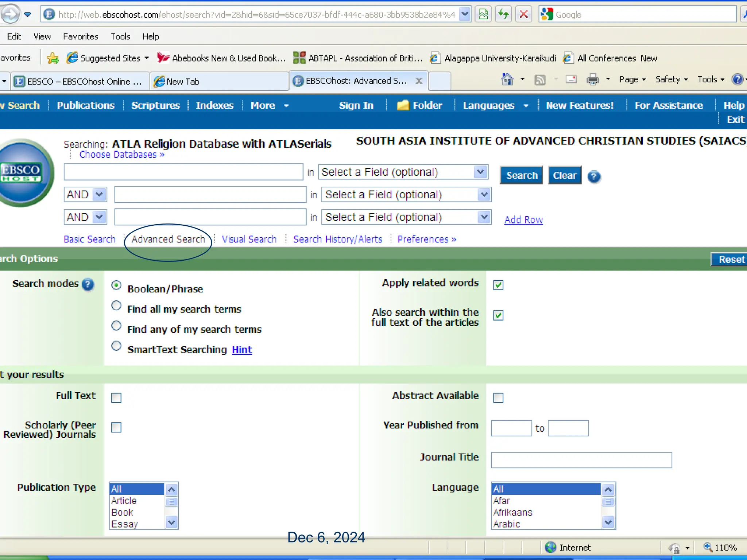Open the Publications menu item

pos(86,105)
